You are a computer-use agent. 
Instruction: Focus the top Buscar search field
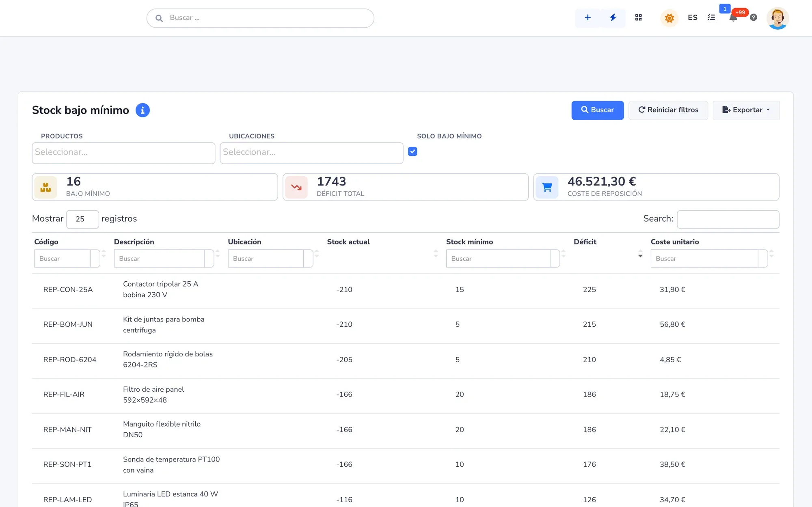click(x=260, y=18)
